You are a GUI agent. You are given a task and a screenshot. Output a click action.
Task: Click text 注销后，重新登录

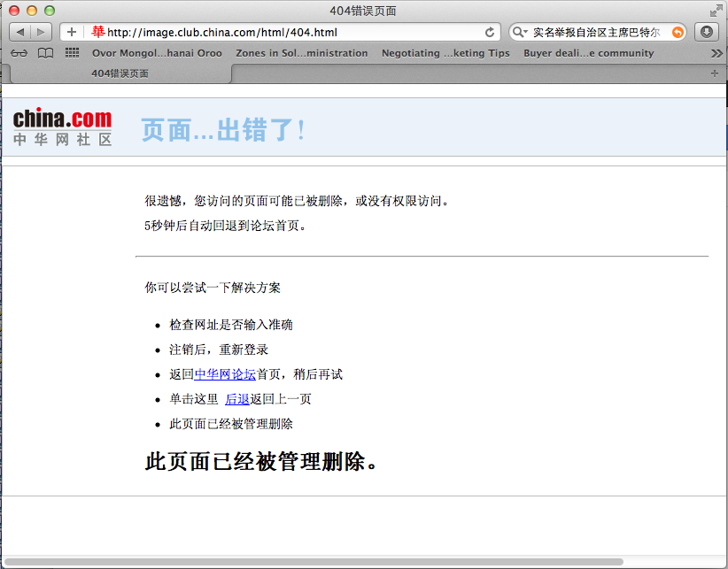point(219,350)
